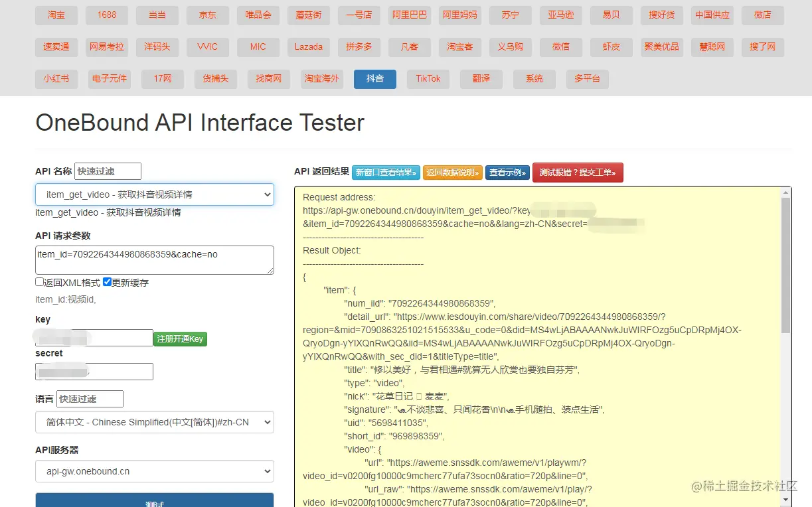Click the secret input field
The height and width of the screenshot is (507, 812).
[94, 372]
